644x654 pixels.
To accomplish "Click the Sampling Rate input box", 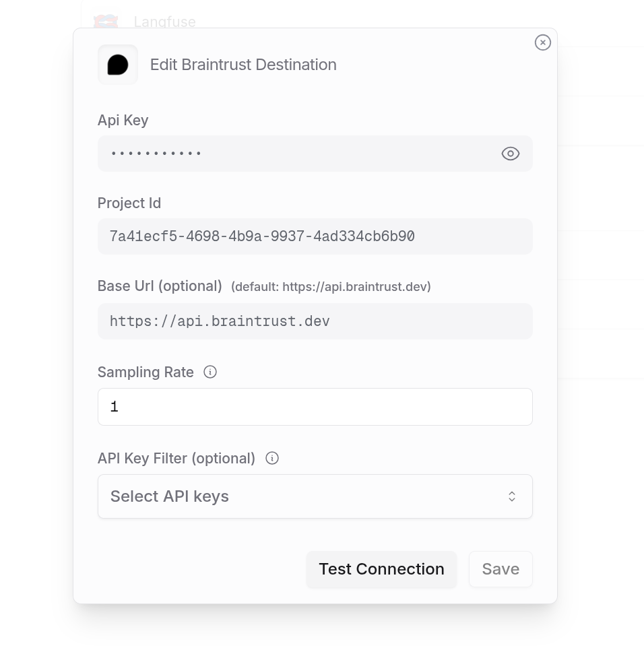I will pyautogui.click(x=315, y=407).
